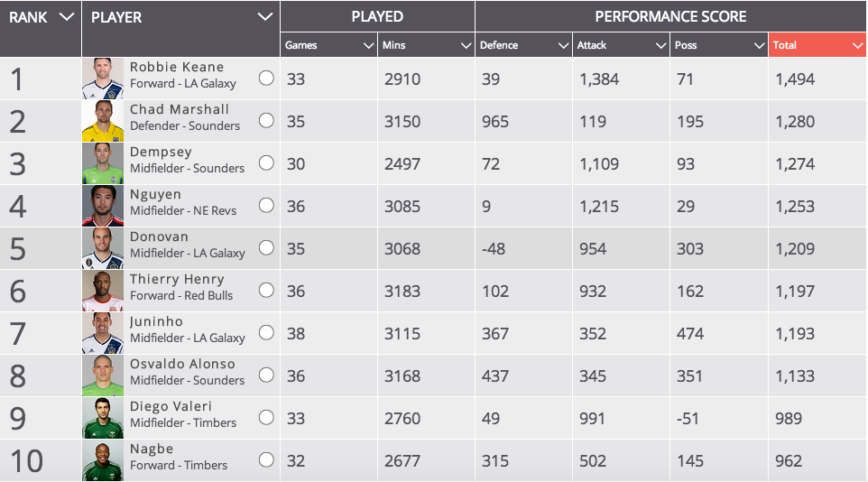868x482 pixels.
Task: Open the RANK column sort dropdown
Action: [x=67, y=17]
